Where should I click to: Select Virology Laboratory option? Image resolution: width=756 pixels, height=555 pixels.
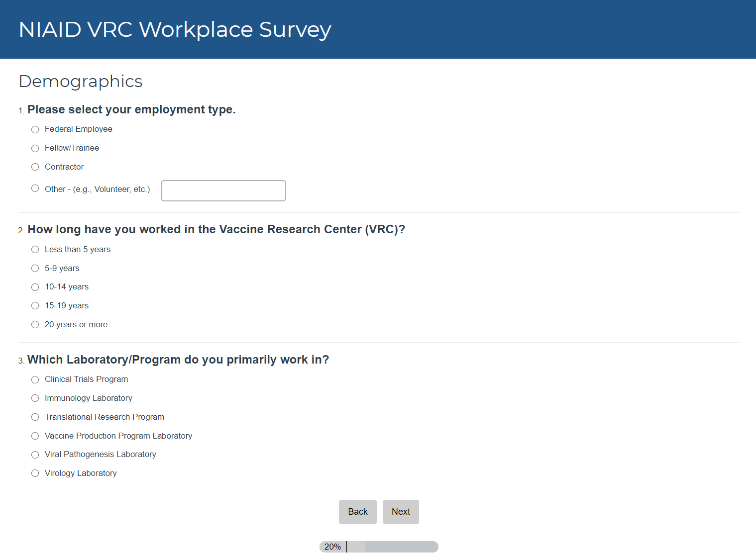click(35, 473)
